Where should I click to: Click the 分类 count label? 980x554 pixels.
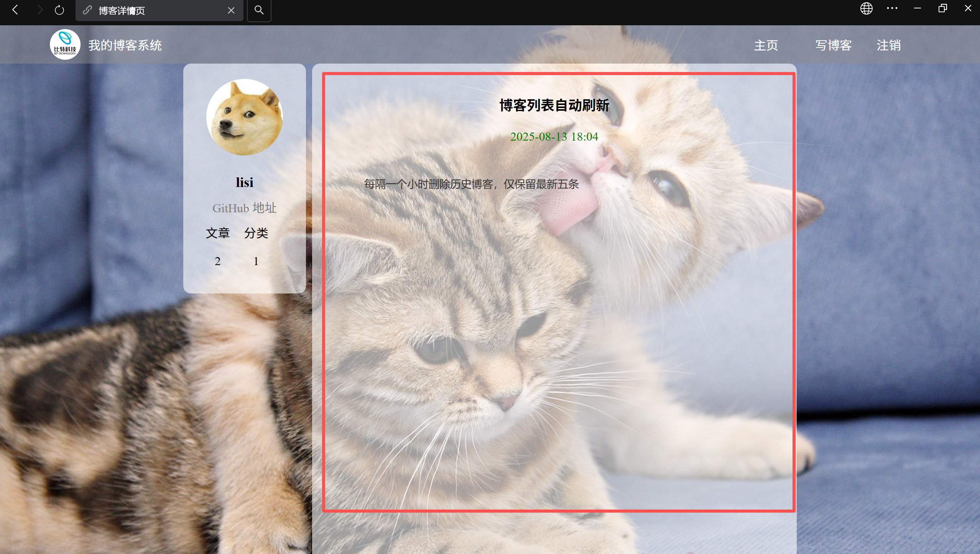(256, 233)
